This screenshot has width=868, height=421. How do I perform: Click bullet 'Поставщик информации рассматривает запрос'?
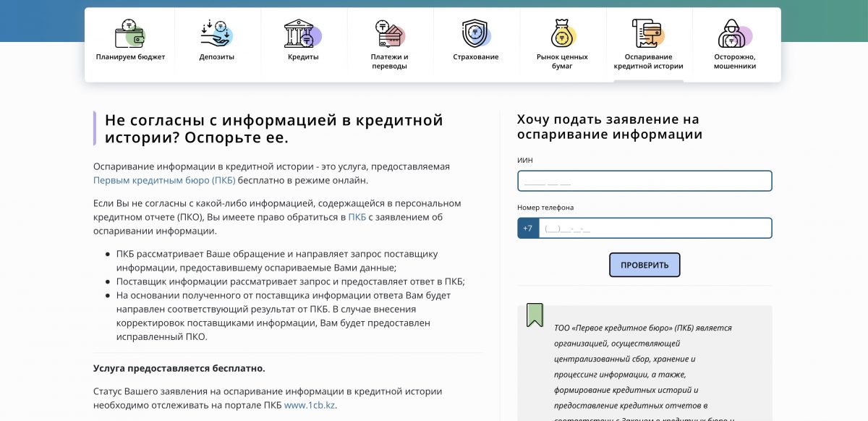pos(291,281)
